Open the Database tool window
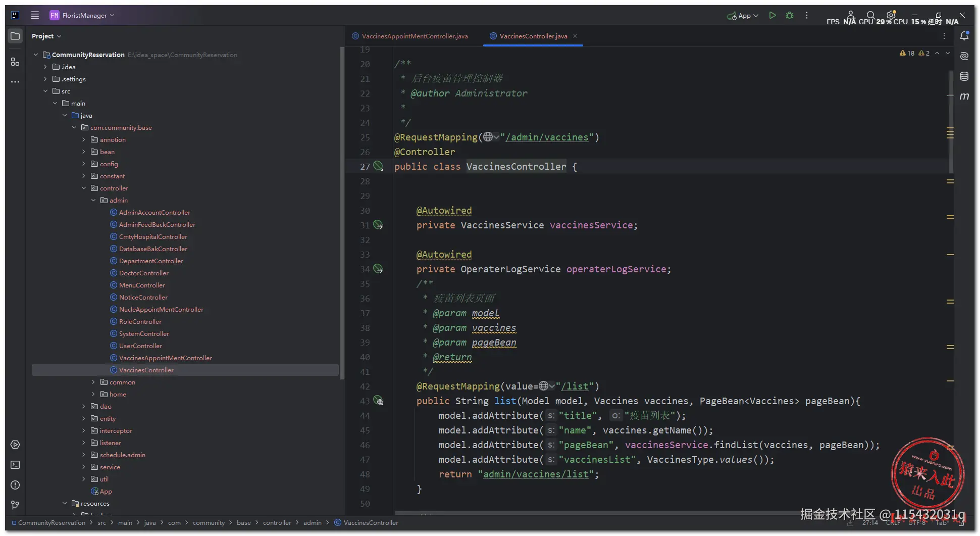 click(964, 76)
